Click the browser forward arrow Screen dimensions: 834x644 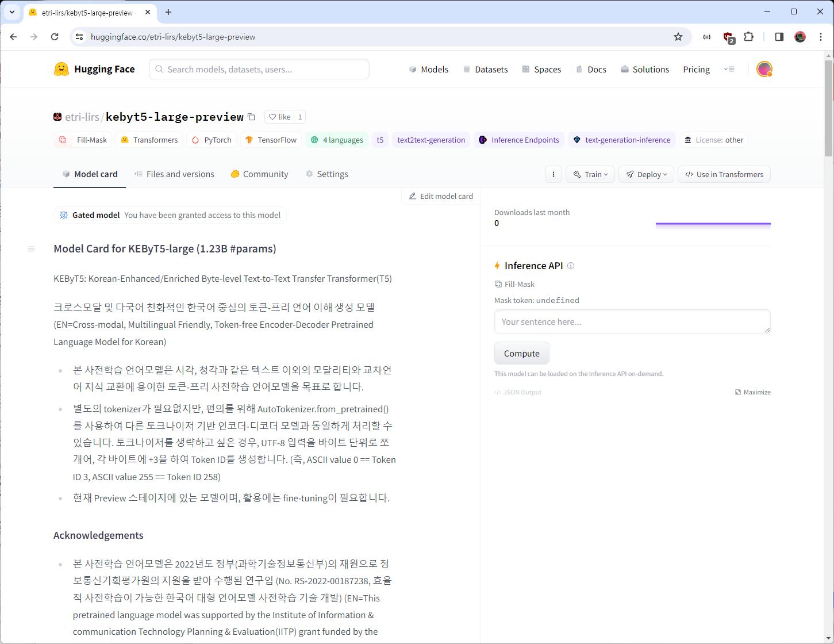pos(34,37)
